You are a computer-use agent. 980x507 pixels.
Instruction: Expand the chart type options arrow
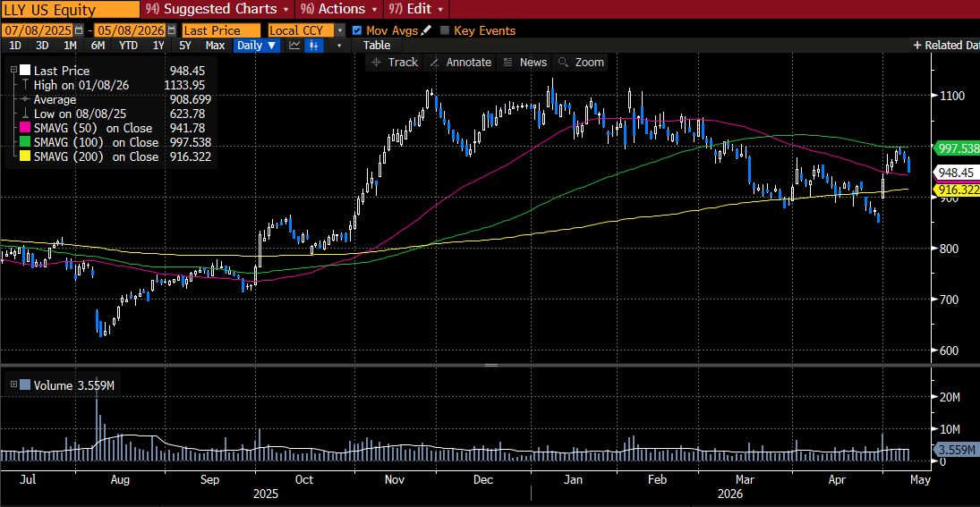tap(339, 45)
